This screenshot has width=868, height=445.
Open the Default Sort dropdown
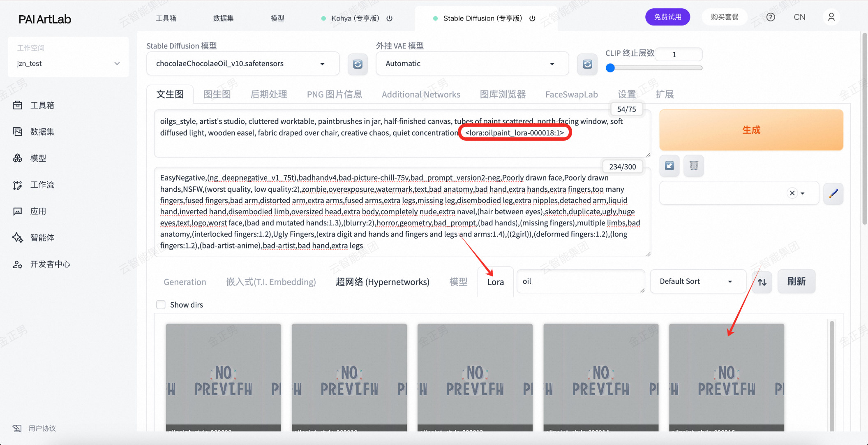tap(697, 281)
